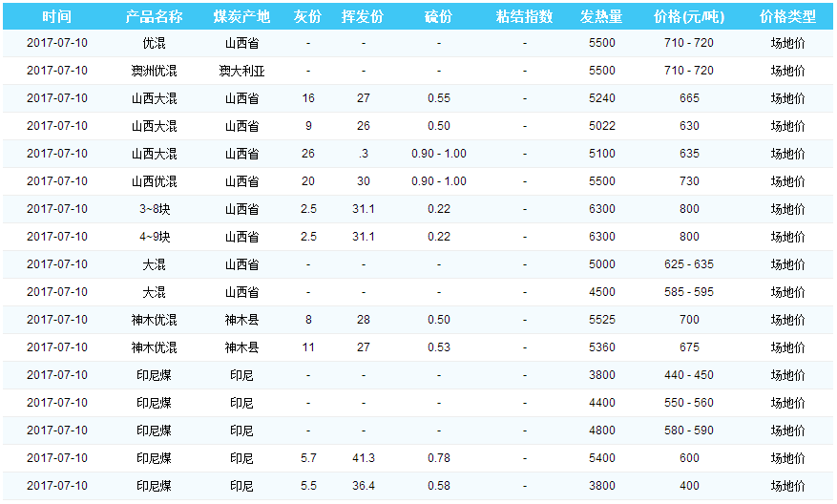Screen dimensions: 837x504
Task: Click the 灰份 column header
Action: [x=307, y=17]
